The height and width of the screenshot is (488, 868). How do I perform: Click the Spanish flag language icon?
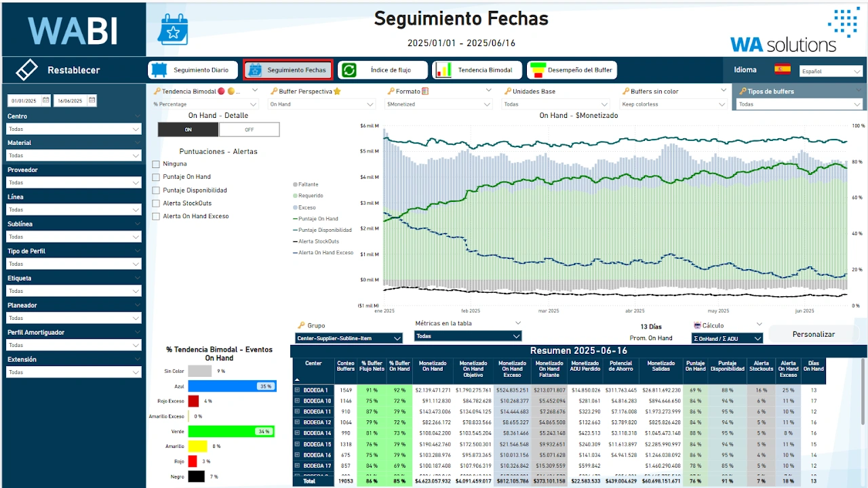pyautogui.click(x=783, y=70)
